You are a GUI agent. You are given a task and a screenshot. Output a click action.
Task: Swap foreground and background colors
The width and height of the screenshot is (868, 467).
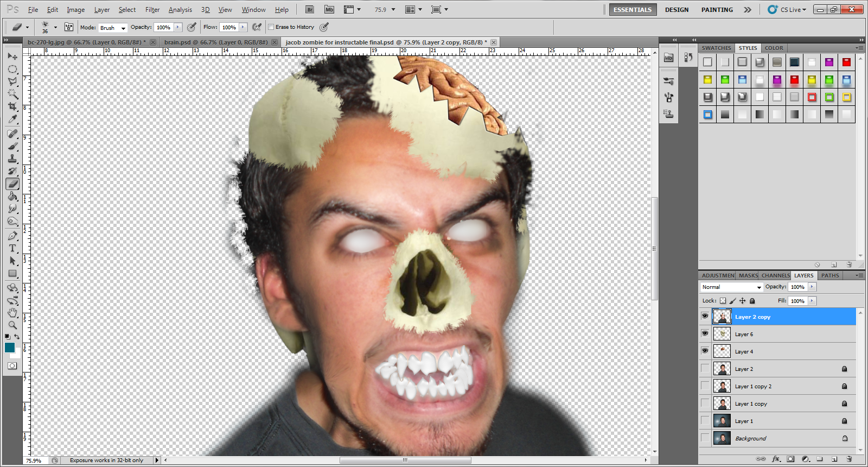[x=17, y=337]
